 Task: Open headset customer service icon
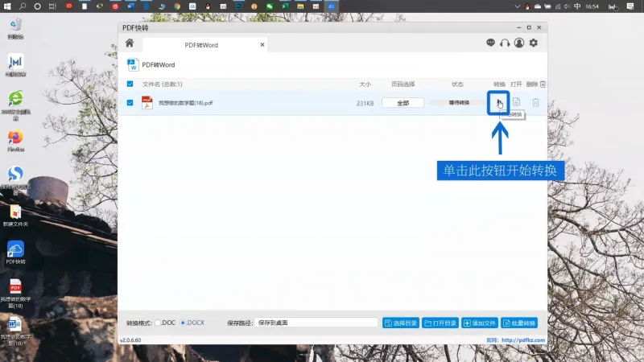pyautogui.click(x=505, y=43)
